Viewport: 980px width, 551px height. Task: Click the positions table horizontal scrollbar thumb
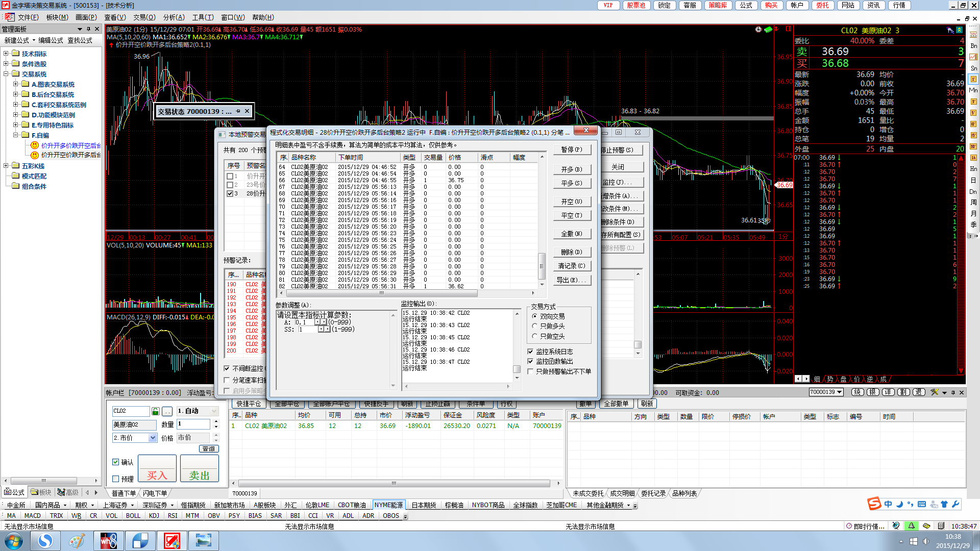[x=394, y=483]
